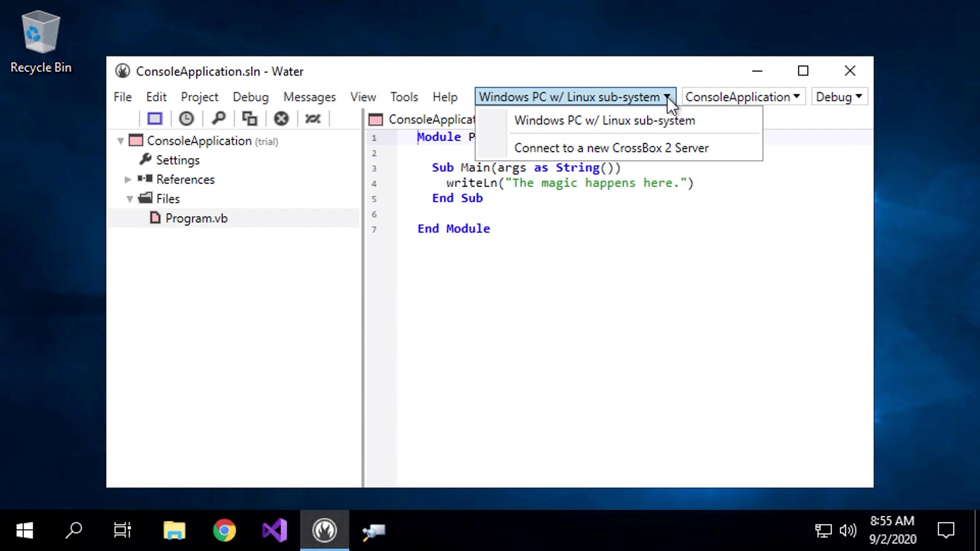Open the Debug configuration dropdown
The width and height of the screenshot is (980, 551).
point(839,96)
